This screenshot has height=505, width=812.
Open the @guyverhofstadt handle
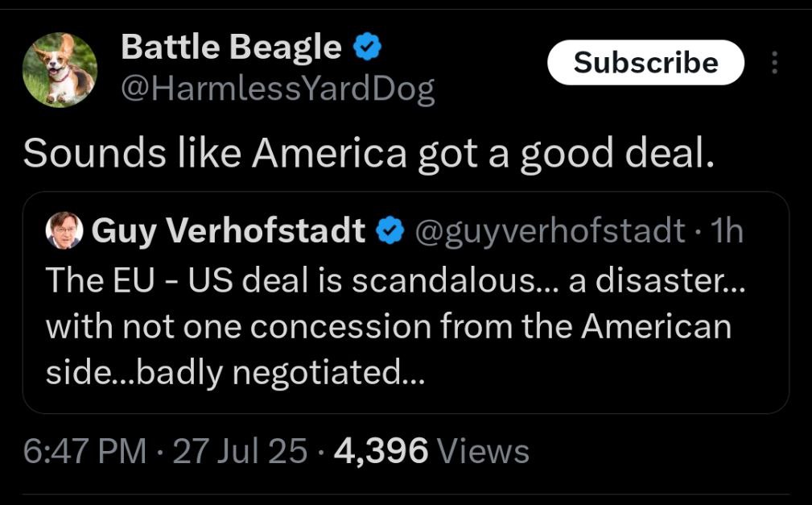pos(550,231)
